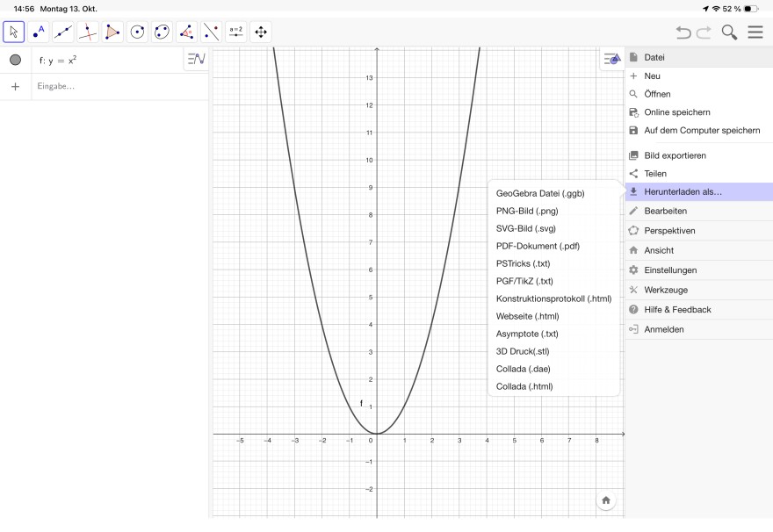Hide function f using its visibility circle
This screenshot has height=532, width=773.
(15, 61)
